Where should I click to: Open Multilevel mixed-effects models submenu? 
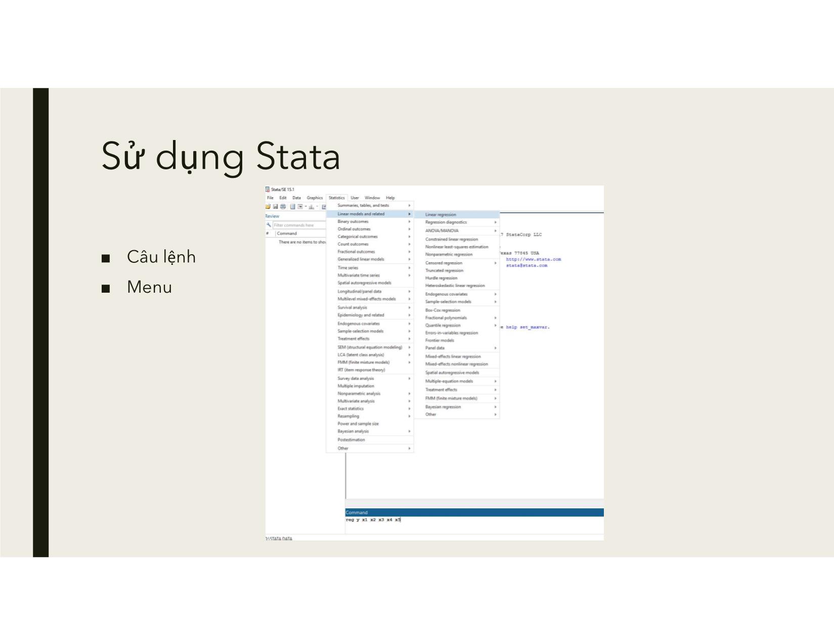click(x=370, y=299)
